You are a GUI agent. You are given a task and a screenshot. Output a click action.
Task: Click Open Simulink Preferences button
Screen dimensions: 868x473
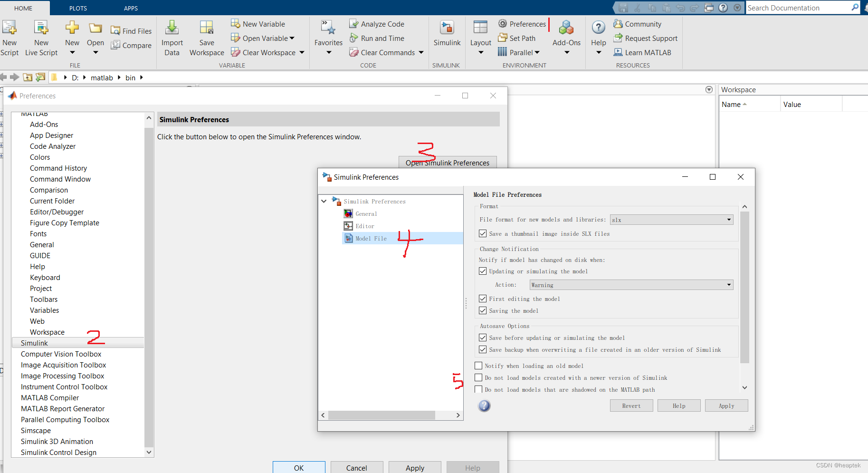pos(448,163)
